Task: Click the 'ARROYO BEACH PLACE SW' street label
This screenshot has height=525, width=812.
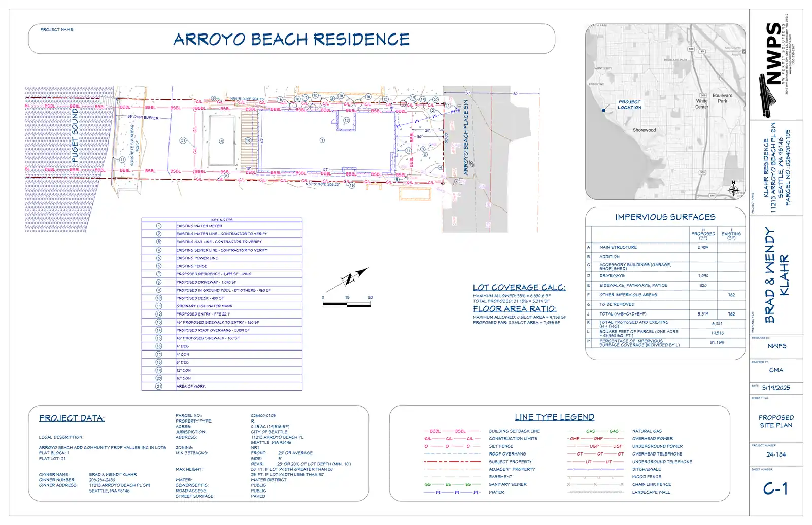Action: (x=466, y=137)
